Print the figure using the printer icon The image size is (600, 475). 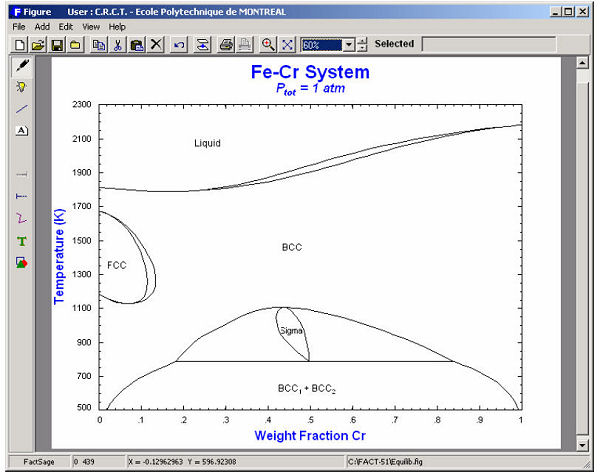pos(226,45)
